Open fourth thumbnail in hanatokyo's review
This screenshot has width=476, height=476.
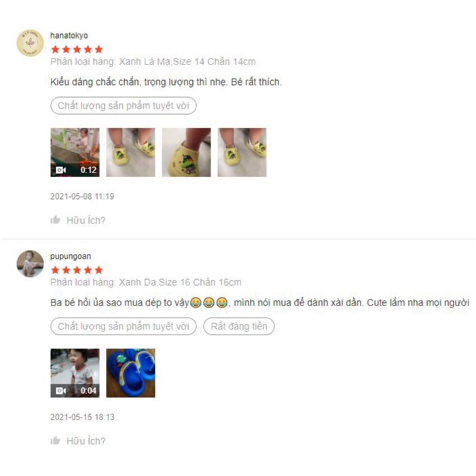coord(242,152)
